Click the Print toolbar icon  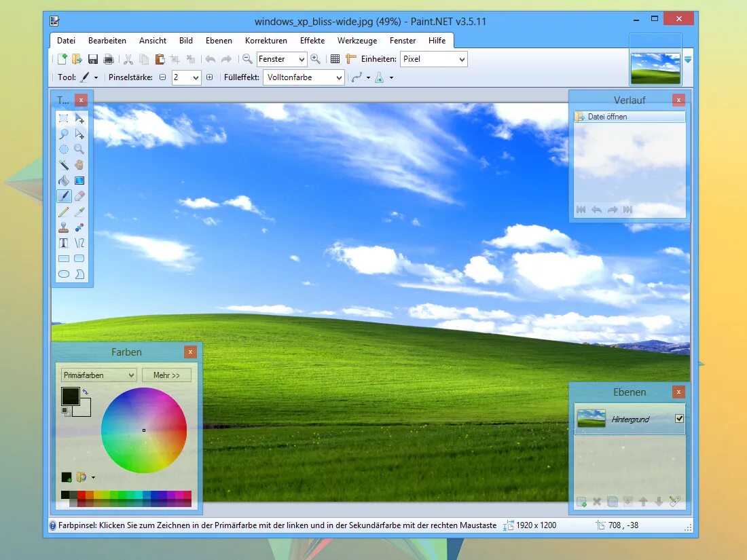[109, 59]
